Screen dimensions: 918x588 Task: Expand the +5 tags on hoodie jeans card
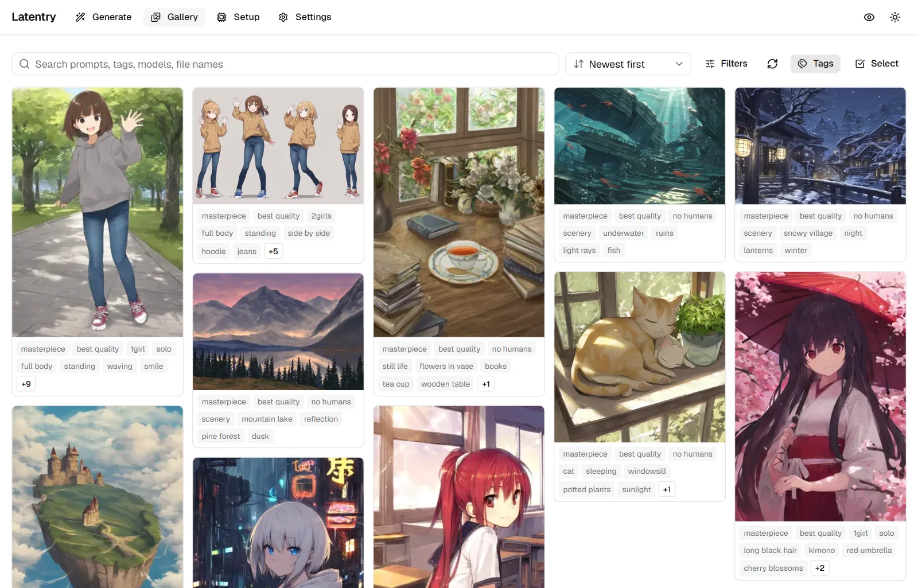point(273,251)
